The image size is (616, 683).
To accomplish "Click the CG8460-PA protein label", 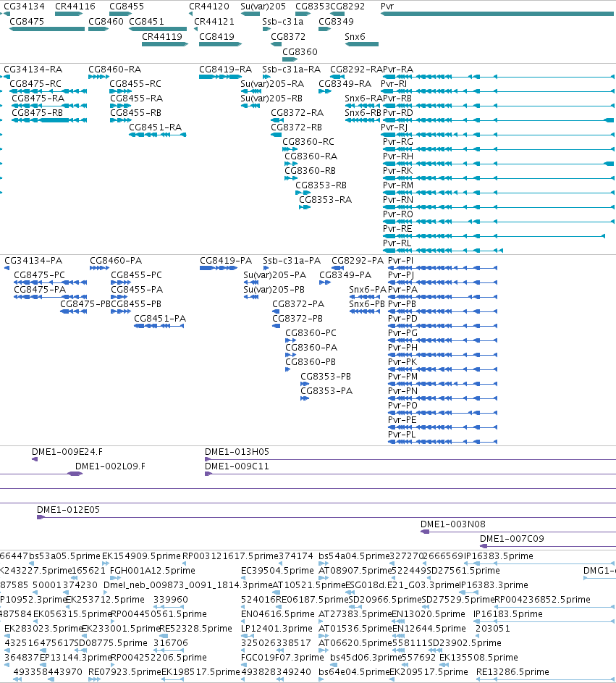I will (x=116, y=261).
